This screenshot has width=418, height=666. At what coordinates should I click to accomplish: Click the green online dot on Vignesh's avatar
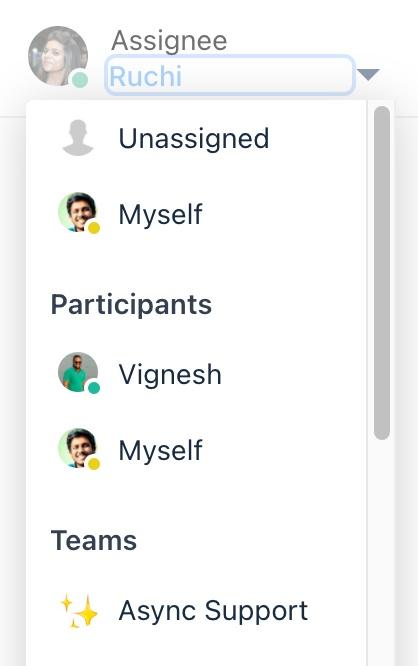coord(94,387)
